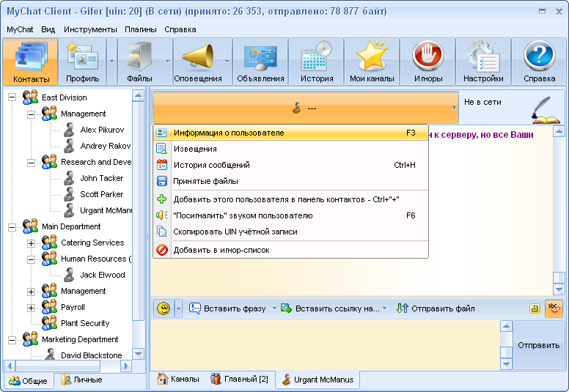The height and width of the screenshot is (392, 569).
Task: Click the Отправить файл button
Action: pos(436,308)
